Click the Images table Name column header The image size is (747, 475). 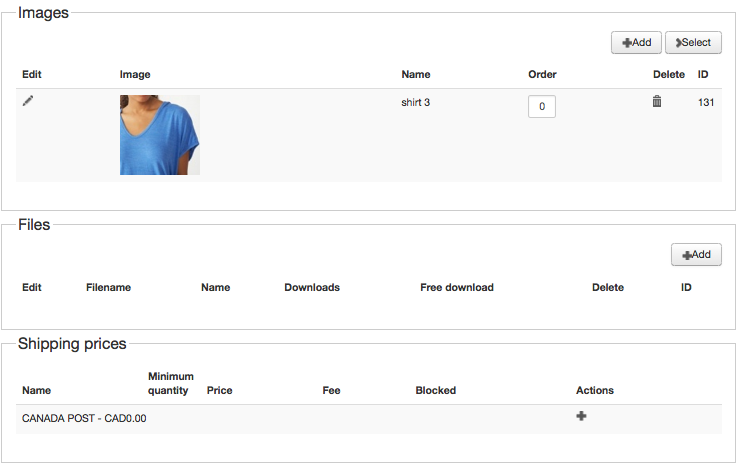pyautogui.click(x=416, y=74)
